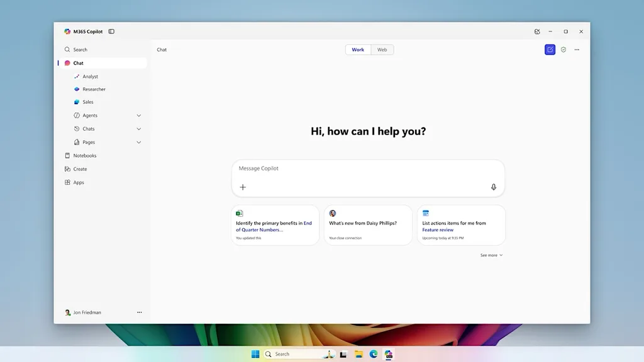Screen dimensions: 644x362
Task: Toggle the sidebar panel icon beside M365 Copilot
Action: tap(111, 31)
